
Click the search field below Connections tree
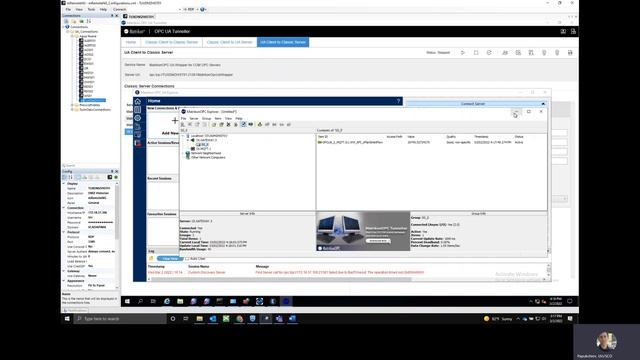click(x=90, y=165)
